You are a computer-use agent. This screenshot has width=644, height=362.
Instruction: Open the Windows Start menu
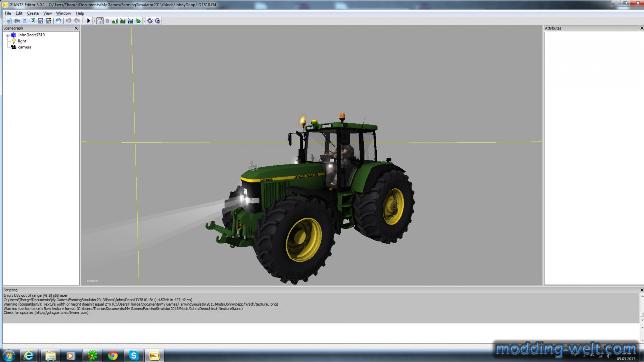tap(9, 355)
